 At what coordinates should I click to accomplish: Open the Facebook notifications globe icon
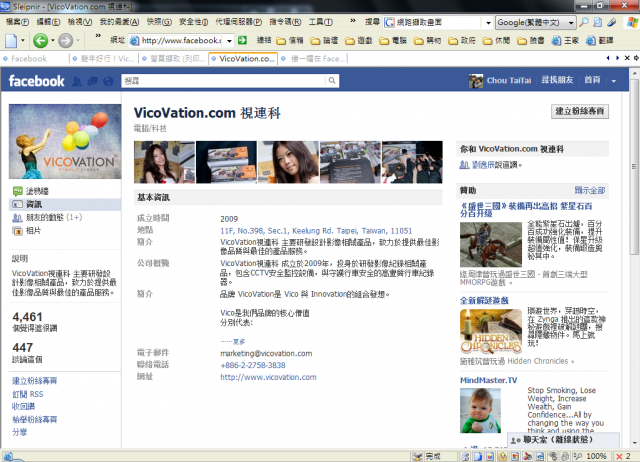108,81
